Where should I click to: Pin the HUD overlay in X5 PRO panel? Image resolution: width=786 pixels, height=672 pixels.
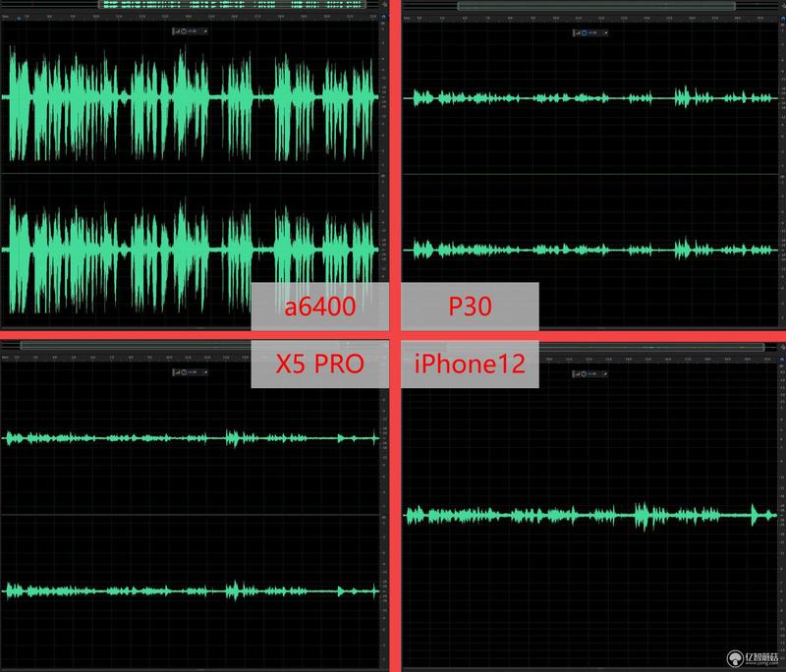coord(204,372)
